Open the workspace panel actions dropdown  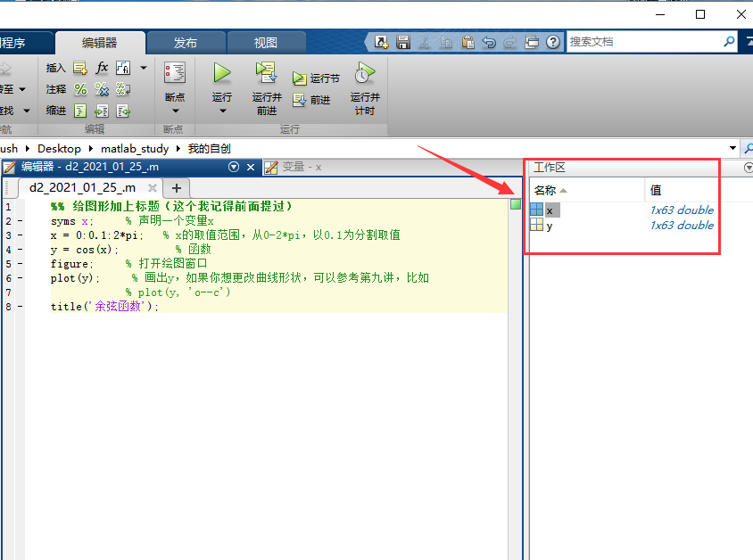[x=749, y=168]
